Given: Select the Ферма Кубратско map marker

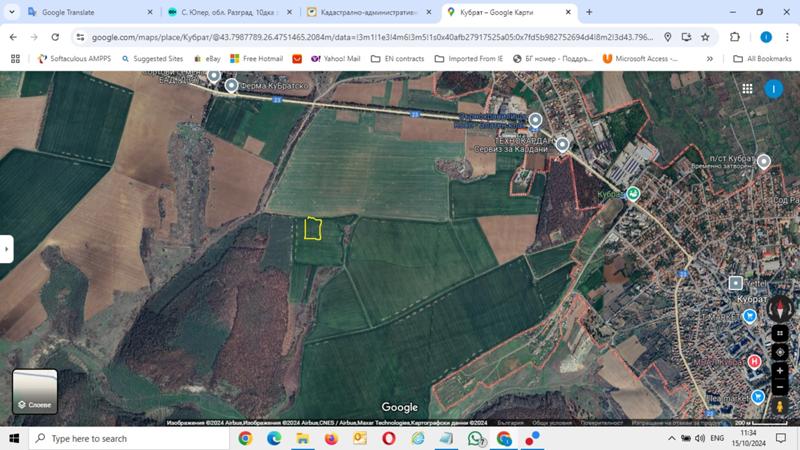Looking at the screenshot, I should pos(231,85).
